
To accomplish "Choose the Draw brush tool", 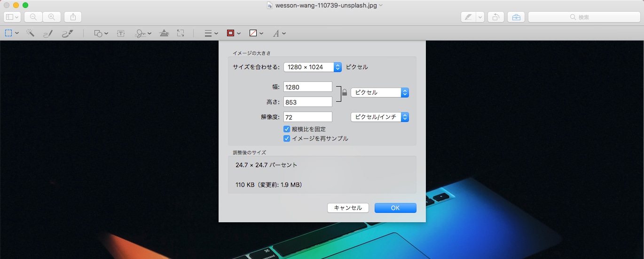I will pyautogui.click(x=68, y=33).
